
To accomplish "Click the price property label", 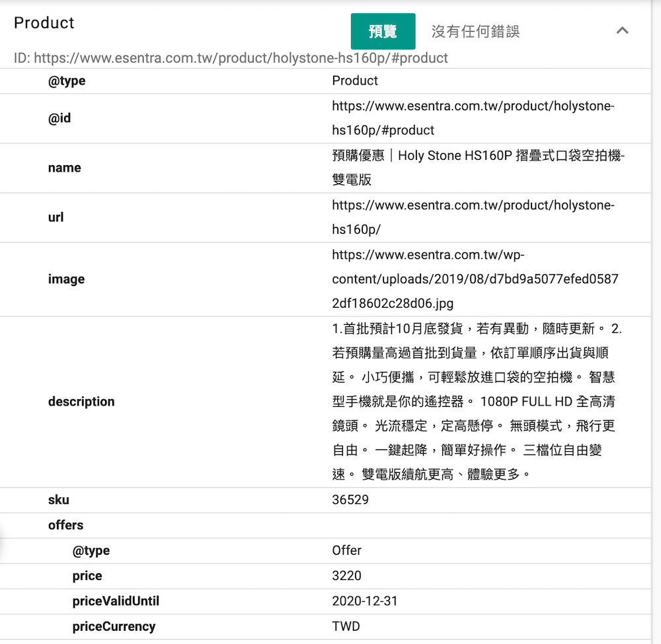I will 87,576.
